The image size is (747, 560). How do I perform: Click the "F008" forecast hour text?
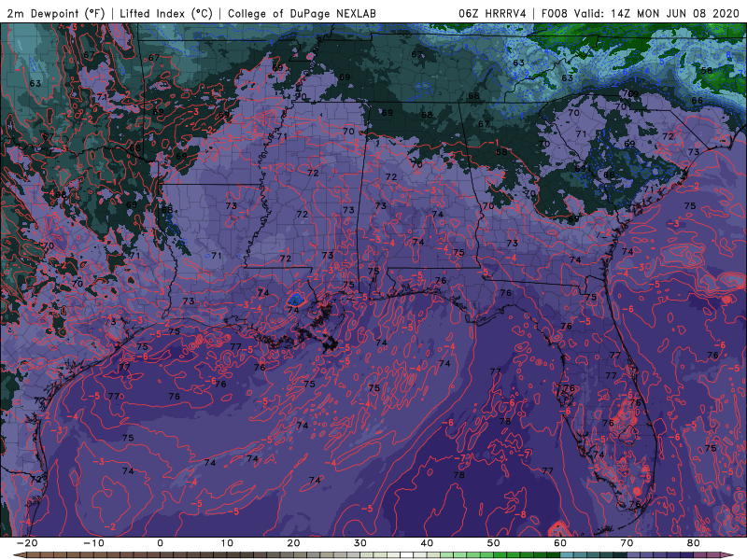point(554,13)
